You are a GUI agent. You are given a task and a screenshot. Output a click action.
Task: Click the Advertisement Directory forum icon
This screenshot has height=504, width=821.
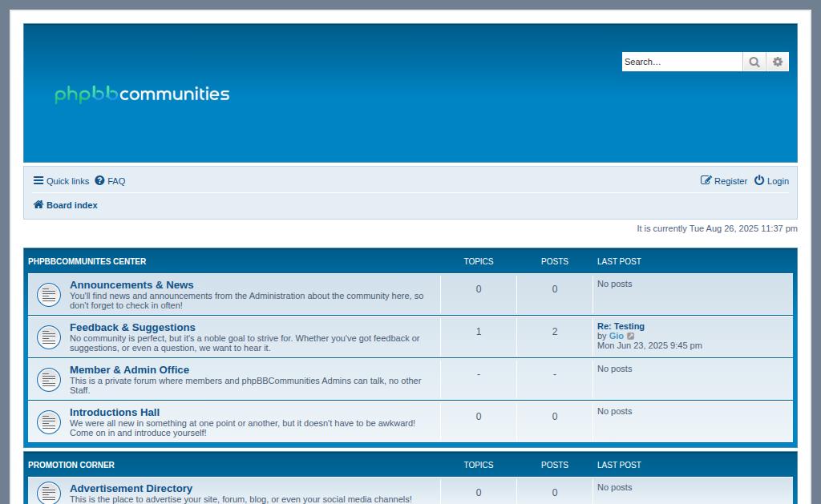(x=49, y=493)
